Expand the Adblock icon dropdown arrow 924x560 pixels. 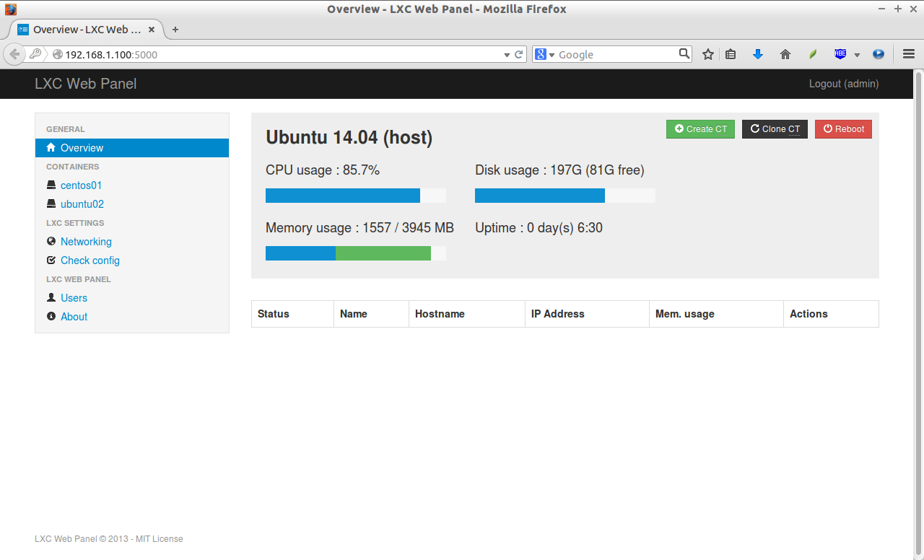click(857, 55)
